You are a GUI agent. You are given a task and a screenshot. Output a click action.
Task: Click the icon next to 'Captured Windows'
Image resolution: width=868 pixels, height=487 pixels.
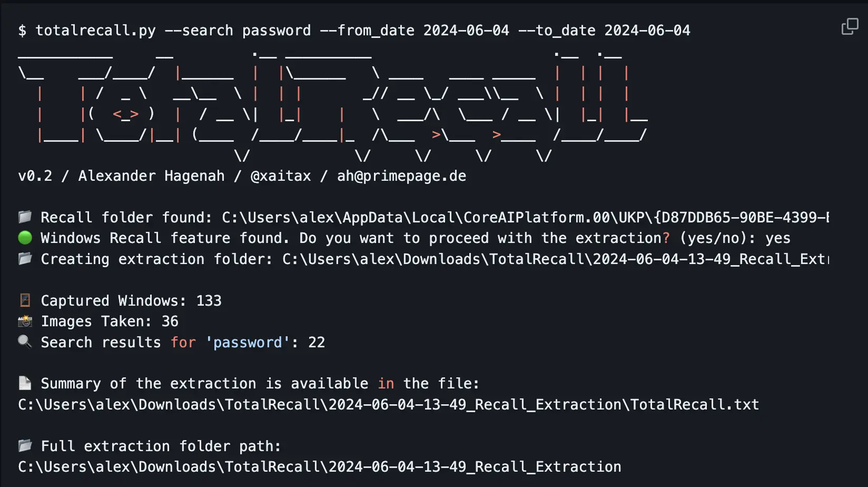point(25,300)
